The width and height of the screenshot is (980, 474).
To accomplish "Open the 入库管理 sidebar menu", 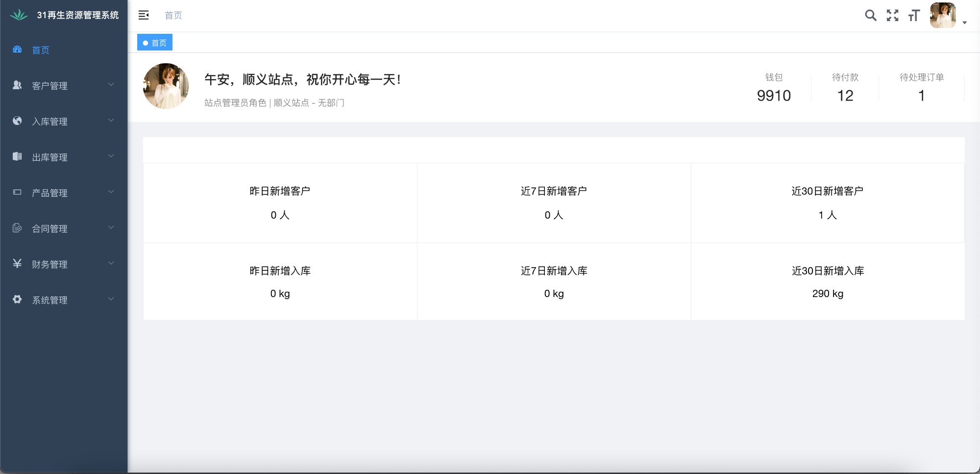I will [x=64, y=121].
